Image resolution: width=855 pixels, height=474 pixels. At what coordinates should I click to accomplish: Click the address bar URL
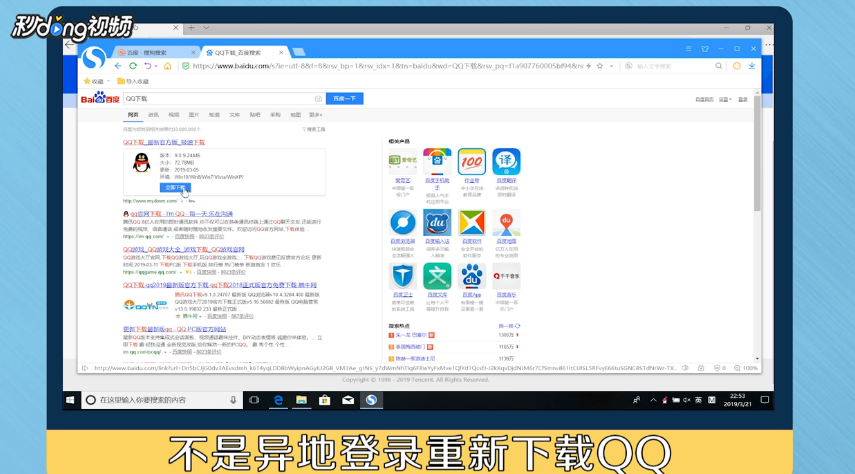click(388, 66)
